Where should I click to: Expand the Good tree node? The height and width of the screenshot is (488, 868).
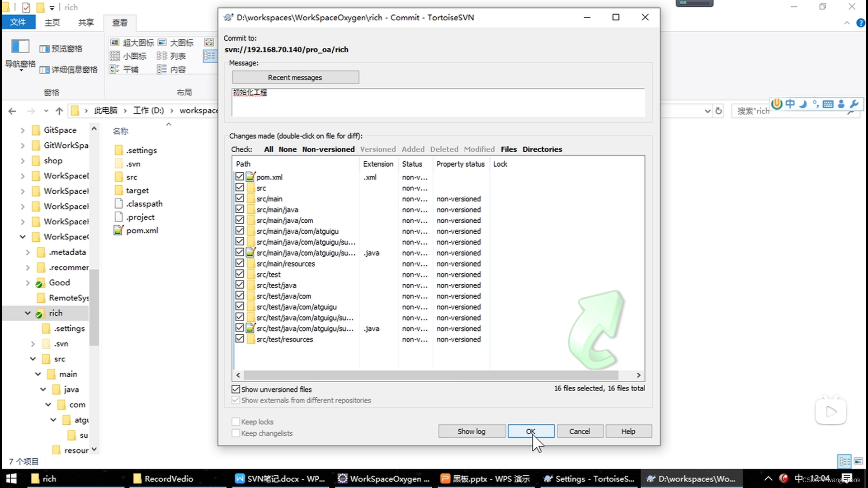(28, 282)
